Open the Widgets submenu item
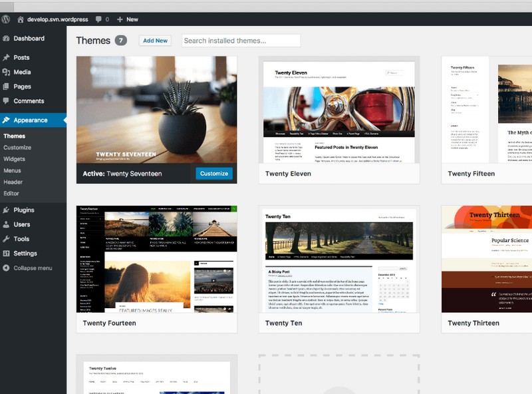Image resolution: width=532 pixels, height=394 pixels. [14, 159]
